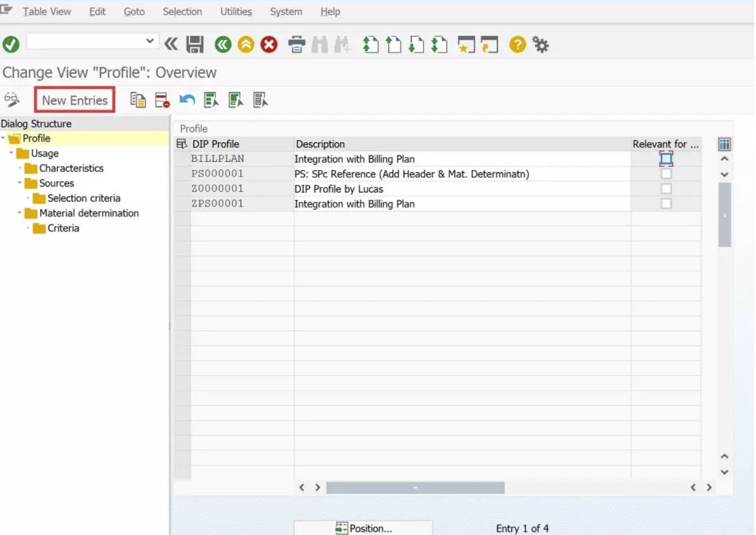Click the blue Undo Change icon

click(187, 100)
